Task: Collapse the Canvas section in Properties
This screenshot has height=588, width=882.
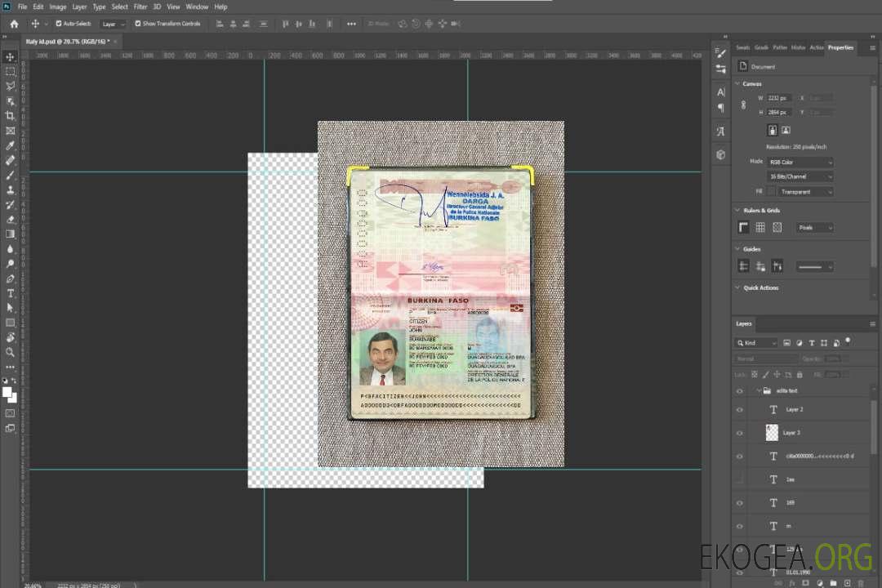Action: pyautogui.click(x=737, y=84)
